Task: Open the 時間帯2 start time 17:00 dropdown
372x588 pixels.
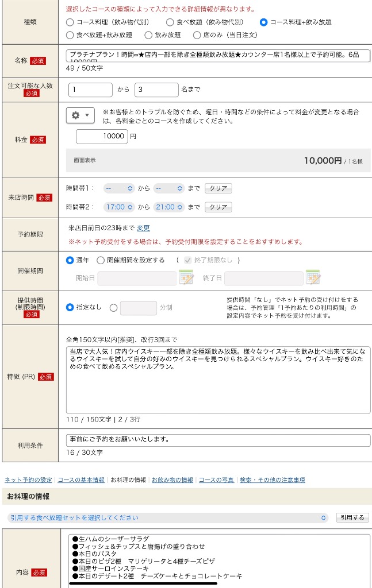Action: (x=119, y=207)
